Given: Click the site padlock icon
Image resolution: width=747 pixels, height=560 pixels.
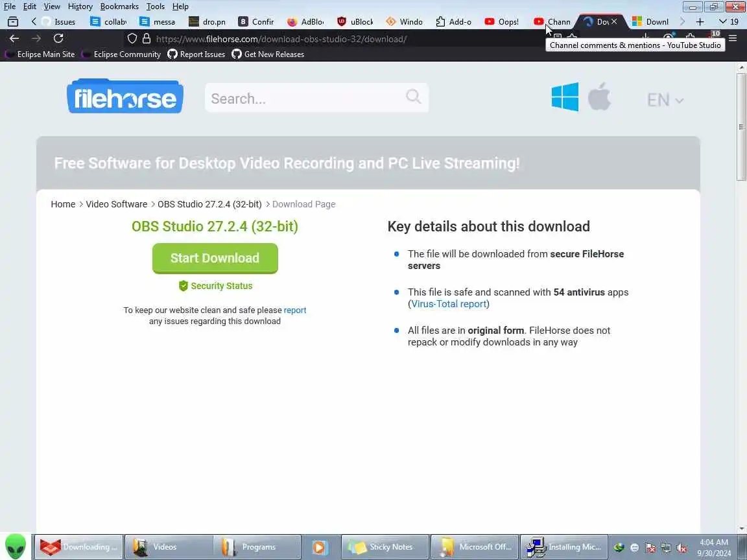Looking at the screenshot, I should pyautogui.click(x=147, y=39).
